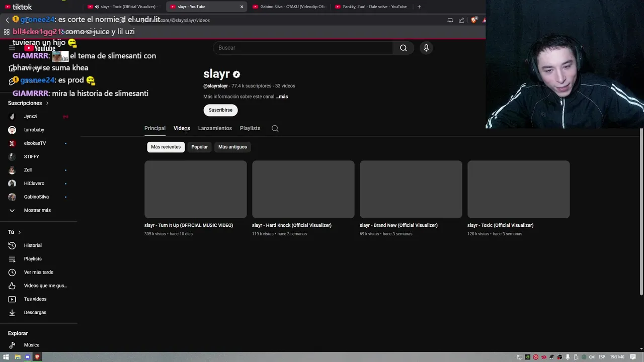Image resolution: width=644 pixels, height=362 pixels.
Task: Select the Más antiguos filter chip
Action: 232,147
